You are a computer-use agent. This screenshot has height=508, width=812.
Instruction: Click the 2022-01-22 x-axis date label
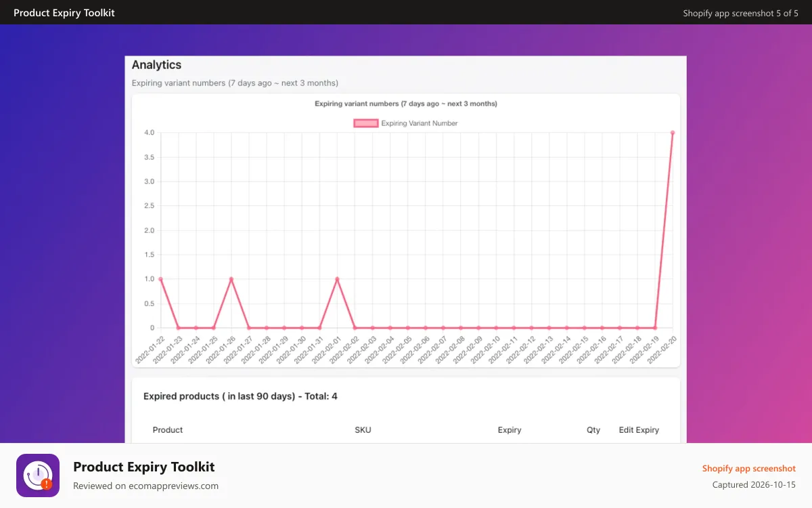click(x=150, y=349)
